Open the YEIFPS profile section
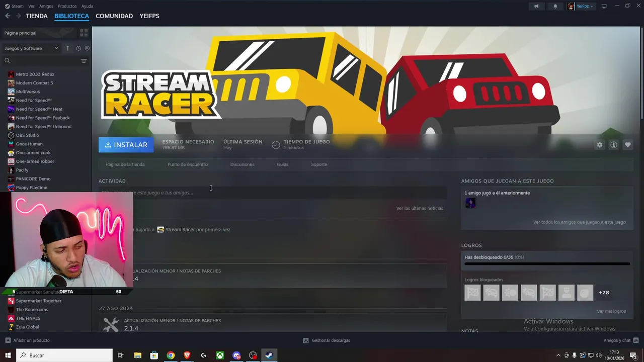 [149, 16]
